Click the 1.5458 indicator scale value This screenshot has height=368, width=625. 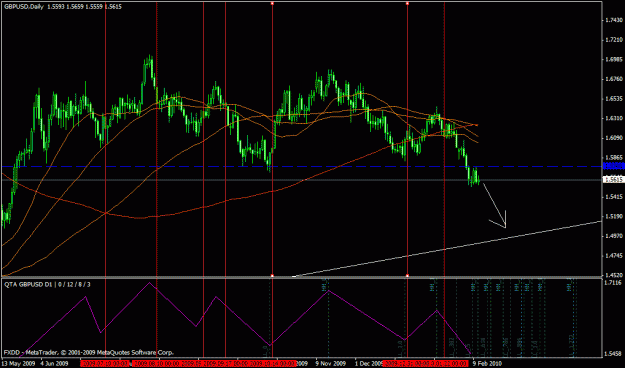(x=614, y=353)
